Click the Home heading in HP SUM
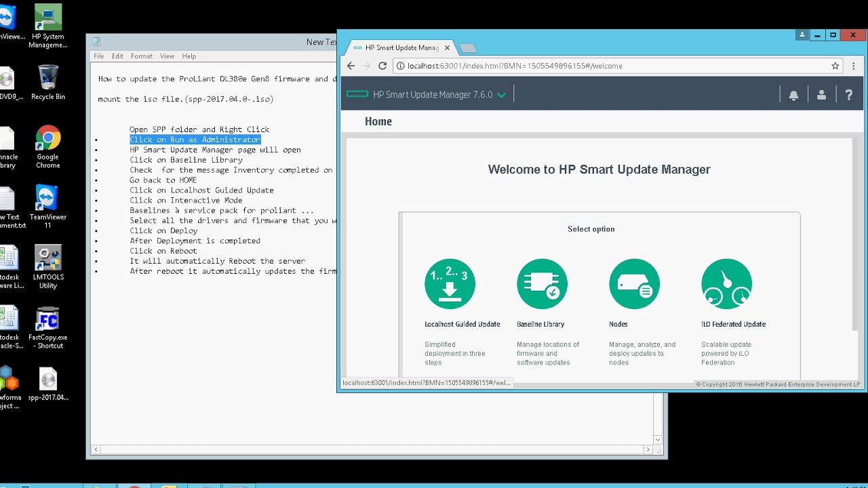The height and width of the screenshot is (488, 868). pyautogui.click(x=378, y=121)
